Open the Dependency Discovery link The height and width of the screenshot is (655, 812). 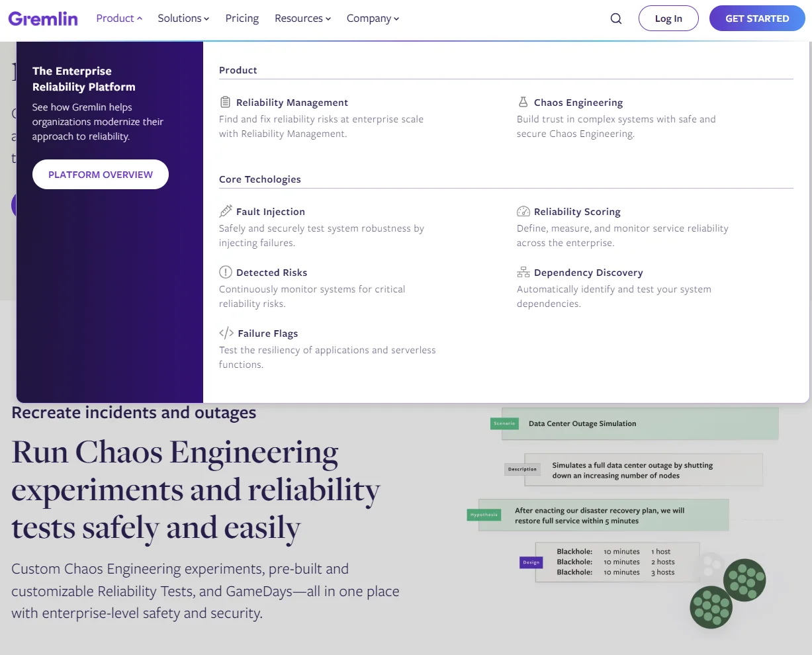click(588, 273)
